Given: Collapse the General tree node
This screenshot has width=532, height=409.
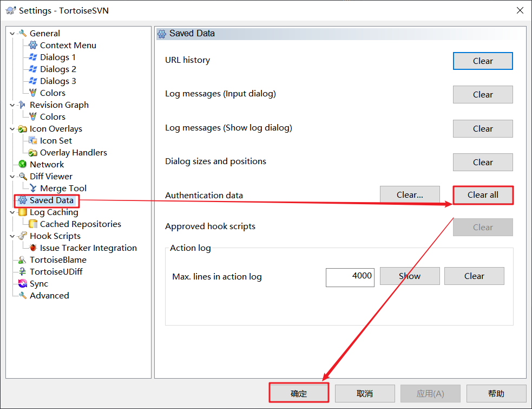Looking at the screenshot, I should 12,34.
